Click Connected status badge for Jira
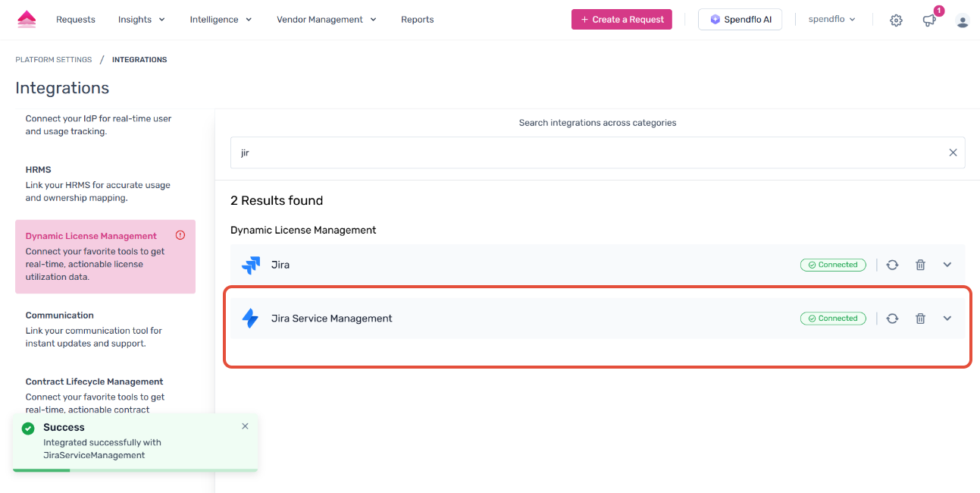 [x=833, y=265]
